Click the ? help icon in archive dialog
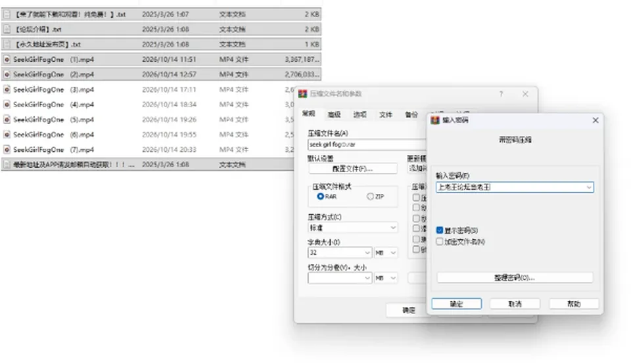The width and height of the screenshot is (631, 364). [501, 94]
